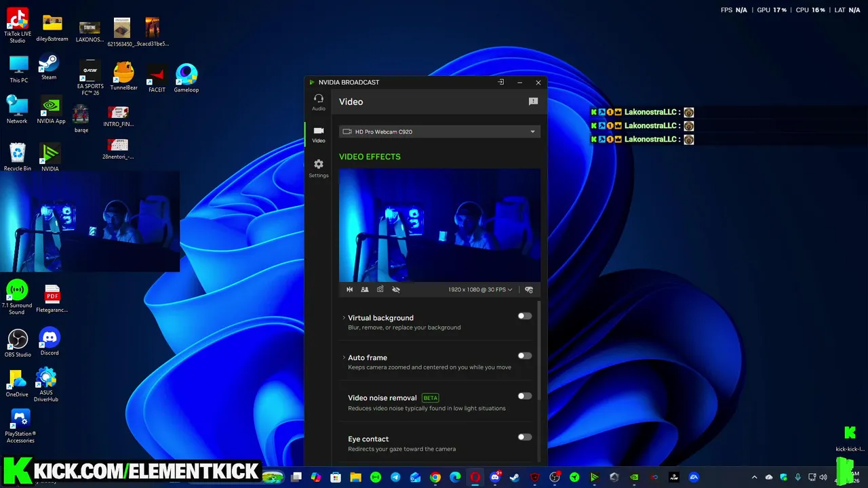868x488 pixels.
Task: Select the diley&stream folder on desktop
Action: pyautogui.click(x=52, y=28)
